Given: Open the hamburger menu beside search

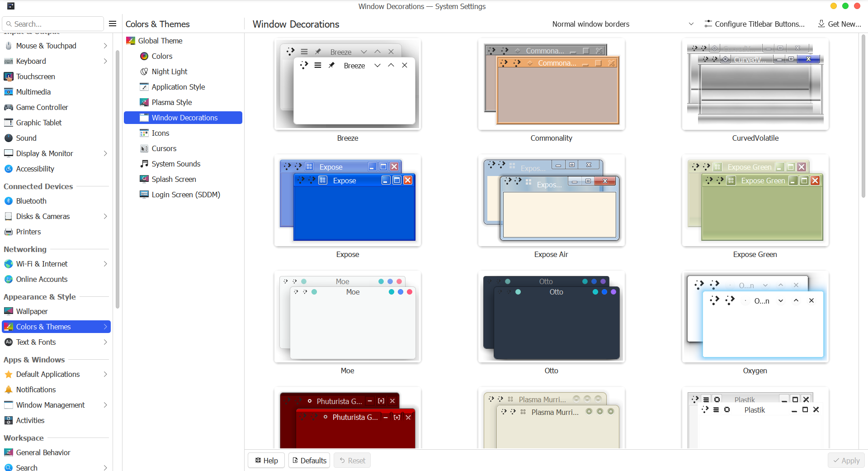Looking at the screenshot, I should click(x=113, y=24).
